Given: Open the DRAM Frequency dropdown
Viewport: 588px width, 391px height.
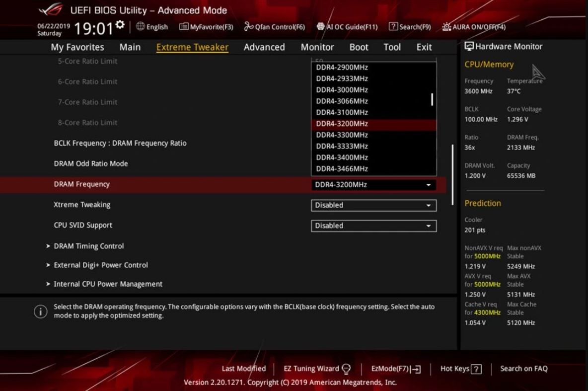Looking at the screenshot, I should [374, 185].
